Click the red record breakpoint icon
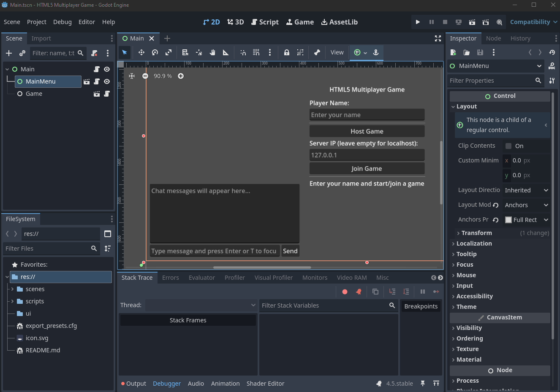Image resolution: width=560 pixels, height=392 pixels. click(345, 292)
